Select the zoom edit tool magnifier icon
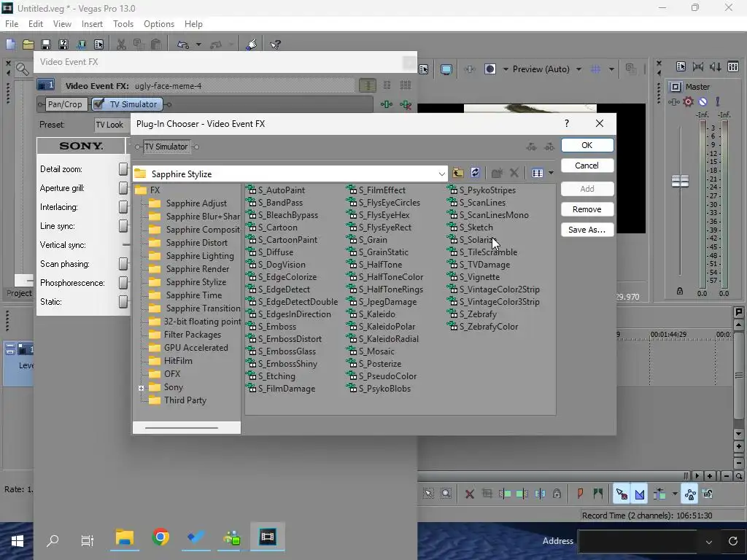 446,494
